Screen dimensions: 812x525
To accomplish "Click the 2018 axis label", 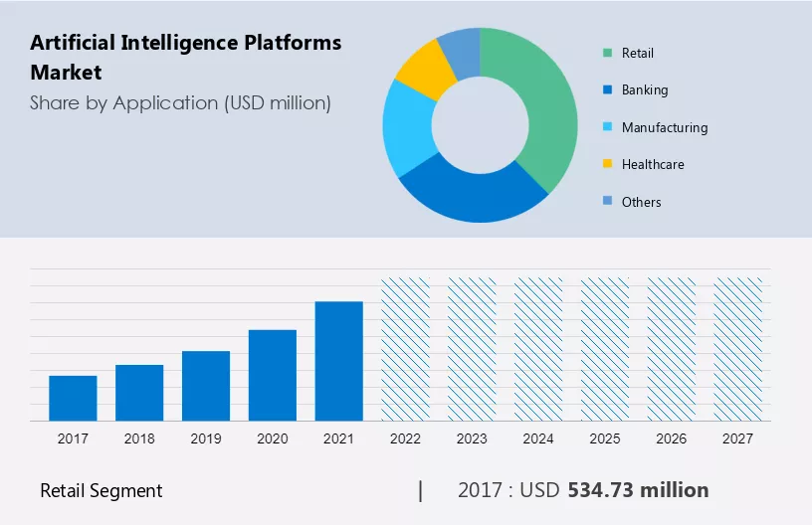I will 139,438.
